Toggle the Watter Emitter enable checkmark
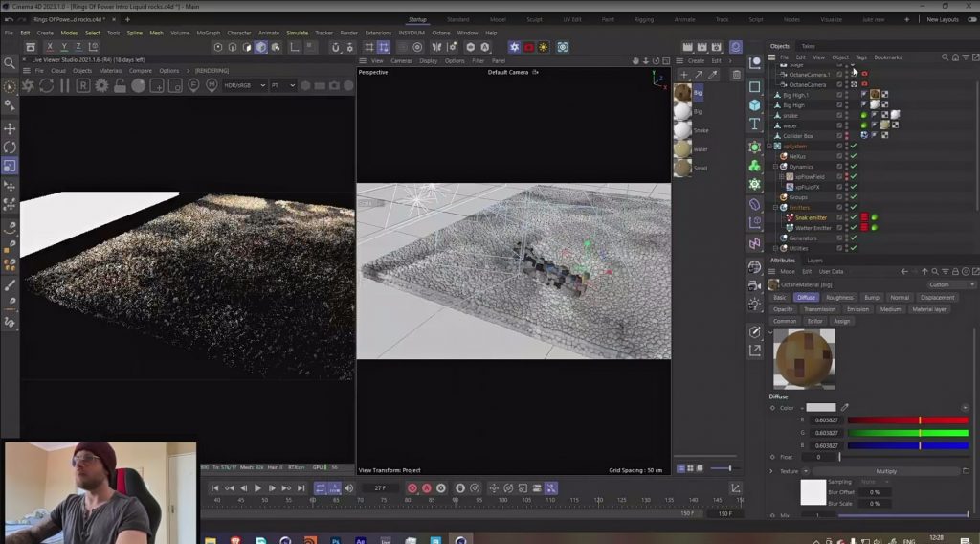This screenshot has height=544, width=980. tap(853, 228)
